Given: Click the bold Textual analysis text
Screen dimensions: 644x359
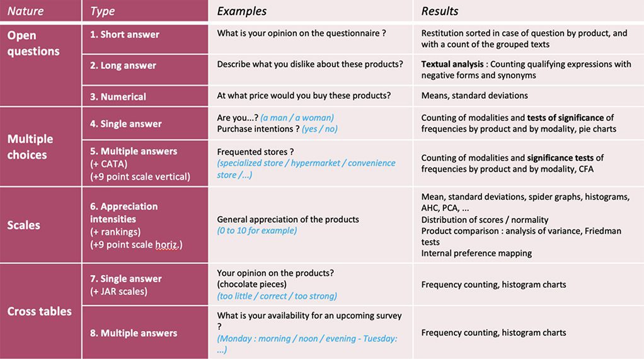Looking at the screenshot, I should 452,64.
